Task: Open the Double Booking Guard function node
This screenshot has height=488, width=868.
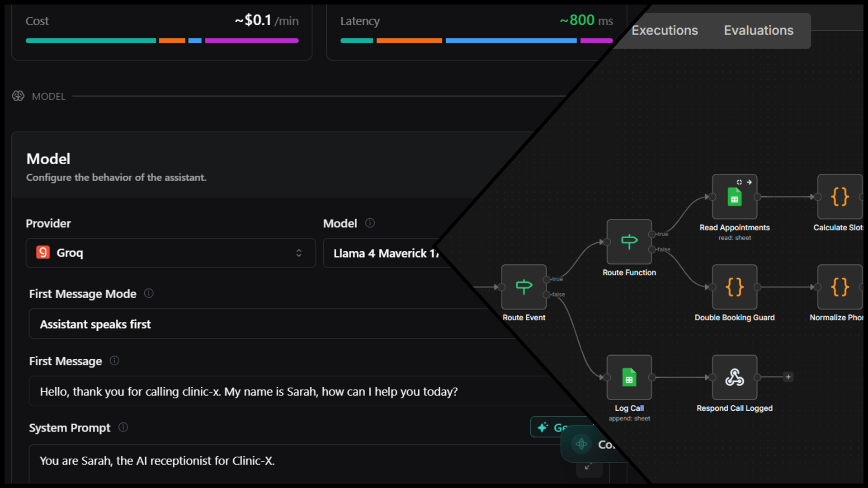Action: click(734, 287)
